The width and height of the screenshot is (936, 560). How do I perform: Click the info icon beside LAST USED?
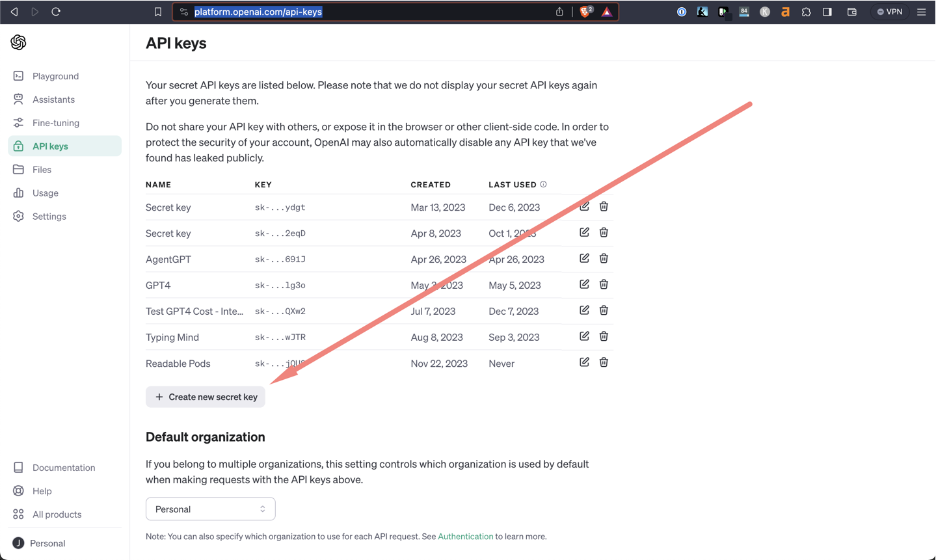point(544,185)
